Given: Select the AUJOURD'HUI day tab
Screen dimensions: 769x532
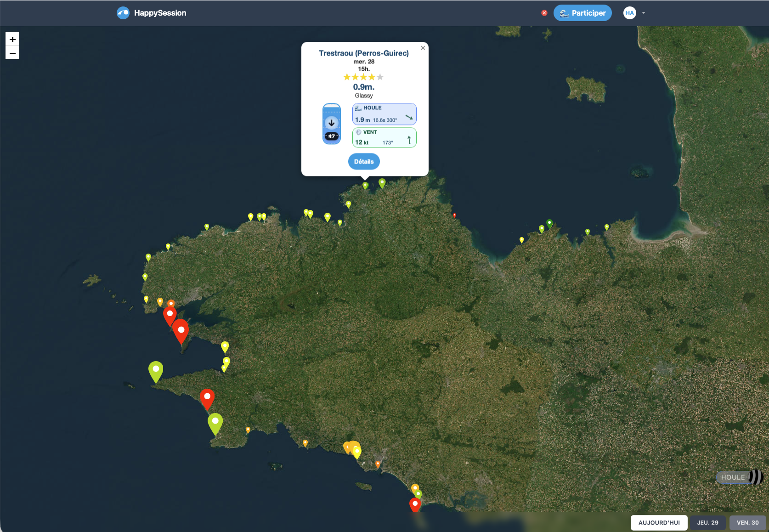Looking at the screenshot, I should [x=659, y=523].
